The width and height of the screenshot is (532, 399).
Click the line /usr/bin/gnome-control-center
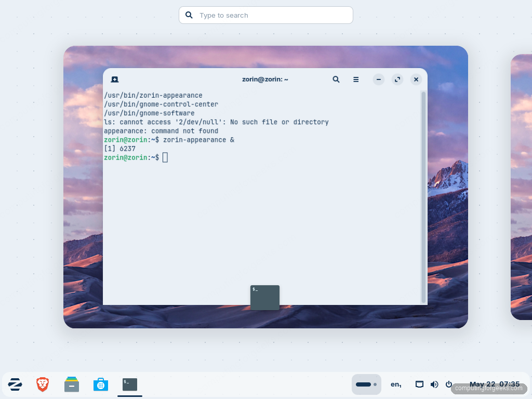pos(161,104)
